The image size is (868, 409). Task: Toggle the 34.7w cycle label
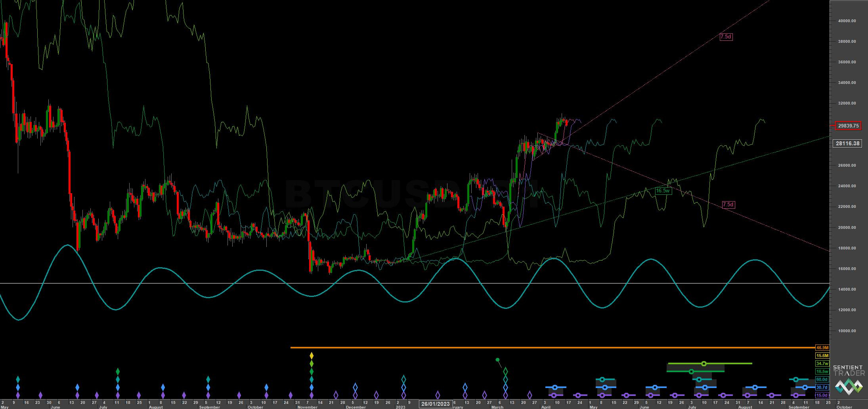coord(822,363)
